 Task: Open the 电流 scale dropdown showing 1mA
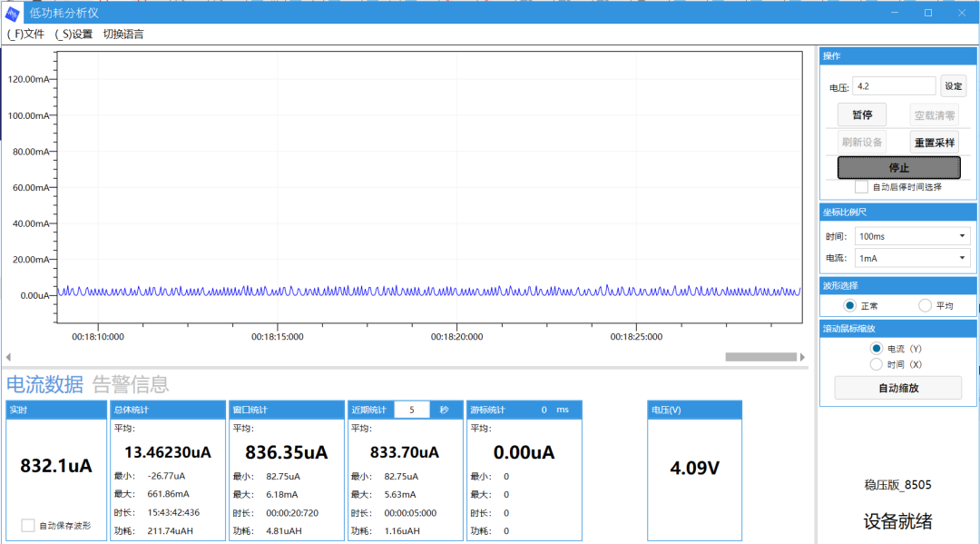pos(912,258)
